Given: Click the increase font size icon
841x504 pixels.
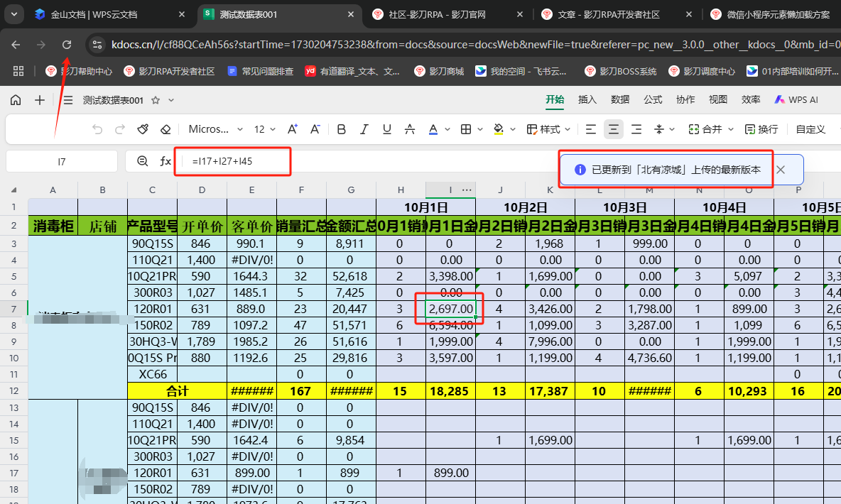Looking at the screenshot, I should 293,129.
